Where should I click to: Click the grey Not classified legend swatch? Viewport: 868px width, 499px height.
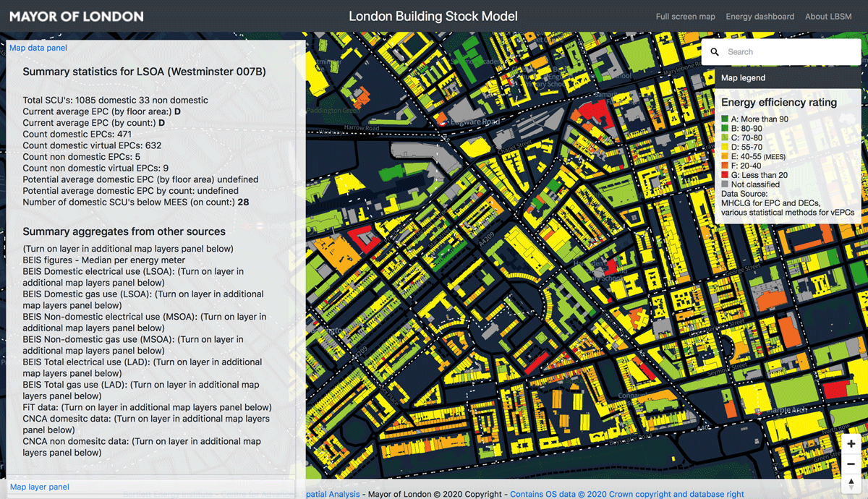pyautogui.click(x=725, y=184)
